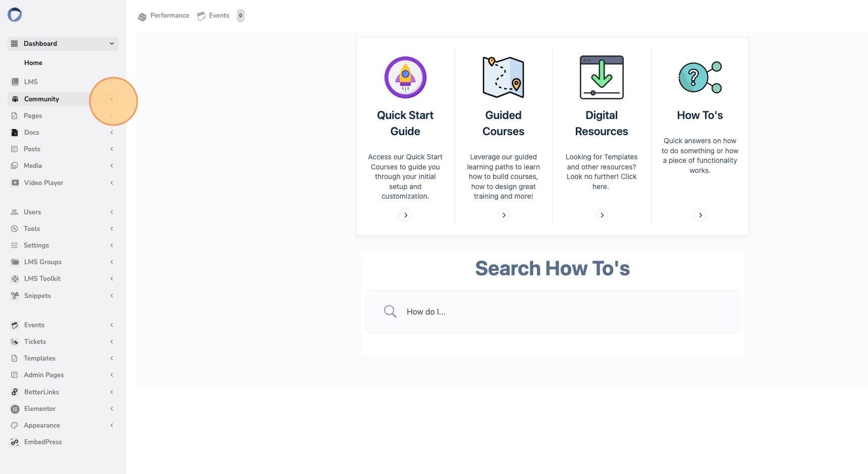
Task: Click the site logo icon
Action: click(x=15, y=15)
